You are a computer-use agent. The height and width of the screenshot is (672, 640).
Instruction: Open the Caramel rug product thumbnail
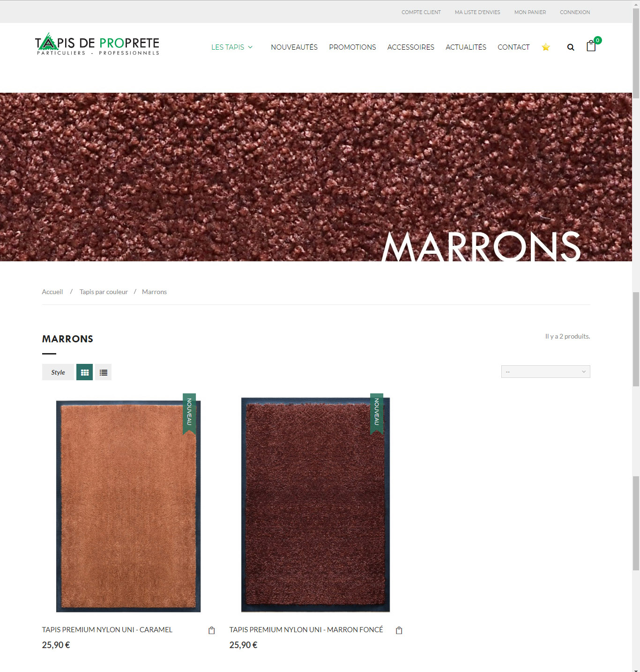click(x=128, y=506)
